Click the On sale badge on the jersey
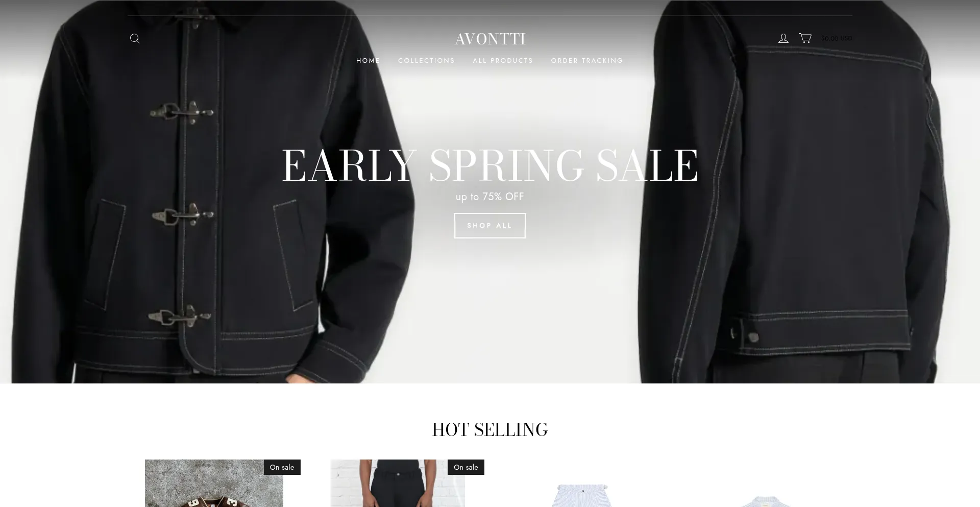Screen dimensions: 980x507 (282, 467)
